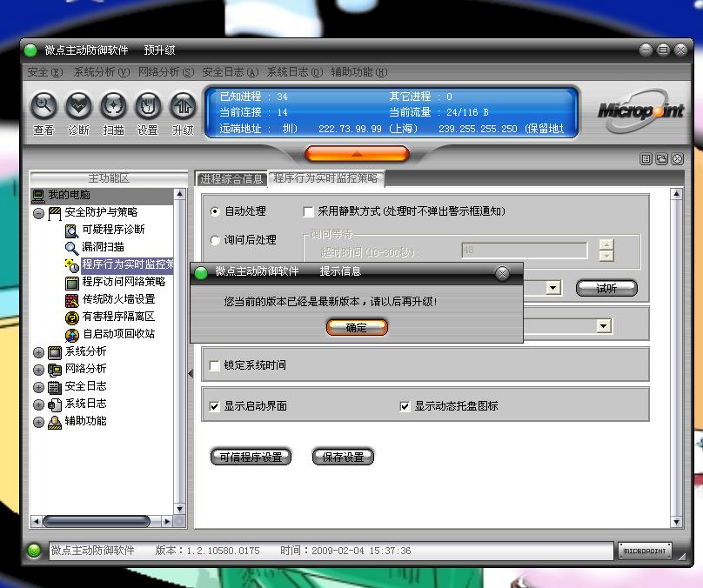Click the 试听 button
703x588 pixels.
pos(606,288)
